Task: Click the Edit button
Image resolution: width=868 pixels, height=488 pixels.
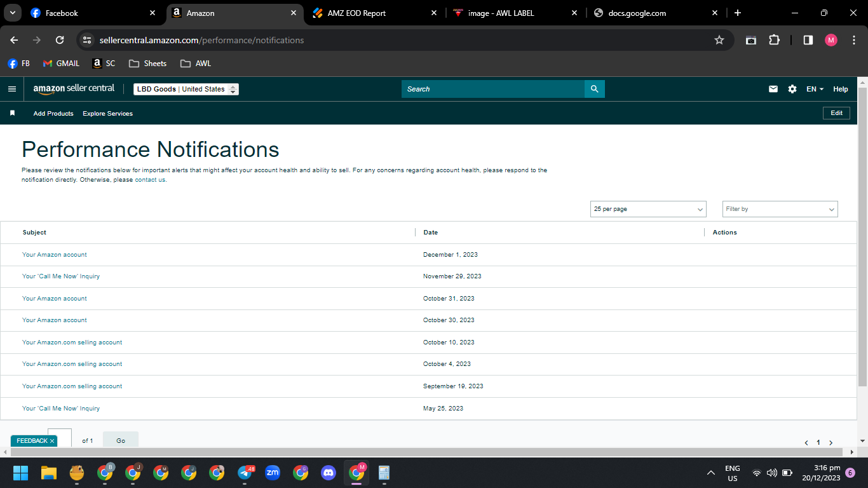Action: 836,113
